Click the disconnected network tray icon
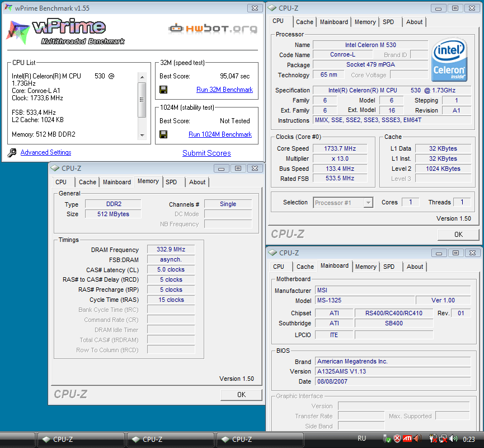Image resolution: width=484 pixels, height=448 pixels. [x=443, y=438]
